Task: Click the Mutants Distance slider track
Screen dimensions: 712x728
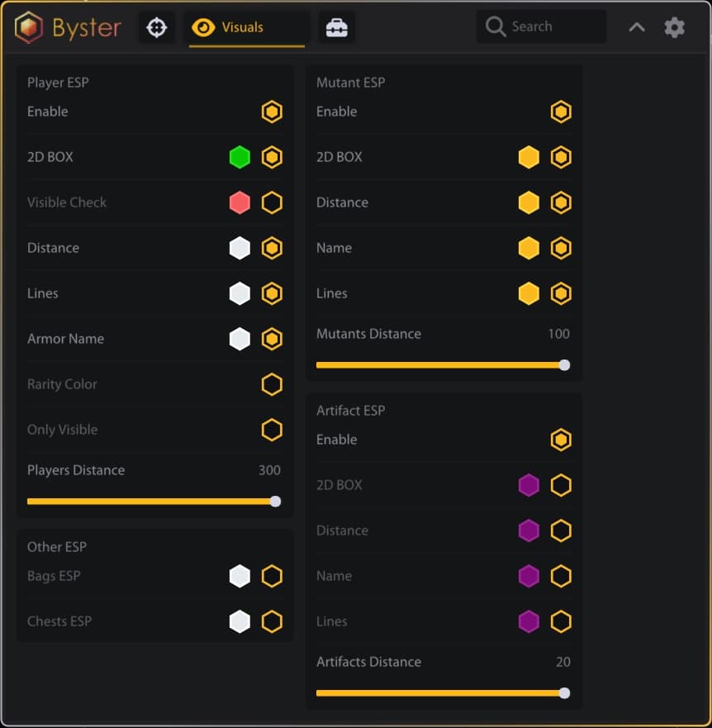Action: (438, 364)
